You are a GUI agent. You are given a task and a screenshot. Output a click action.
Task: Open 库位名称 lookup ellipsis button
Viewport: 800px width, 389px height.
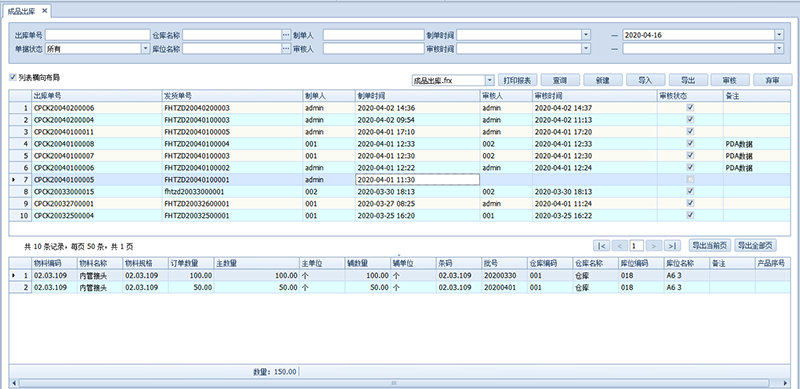(x=286, y=48)
